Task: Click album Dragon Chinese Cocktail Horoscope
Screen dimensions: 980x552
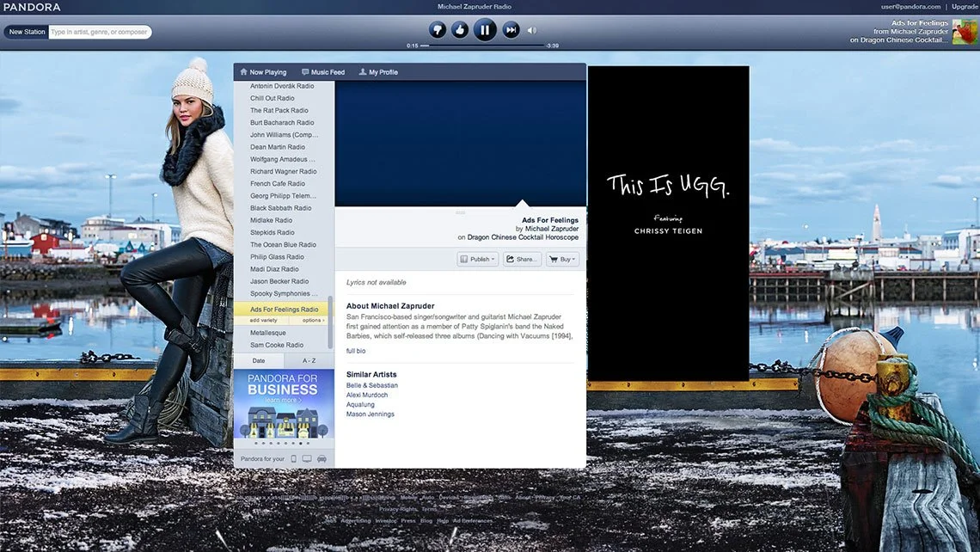Action: pyautogui.click(x=523, y=237)
